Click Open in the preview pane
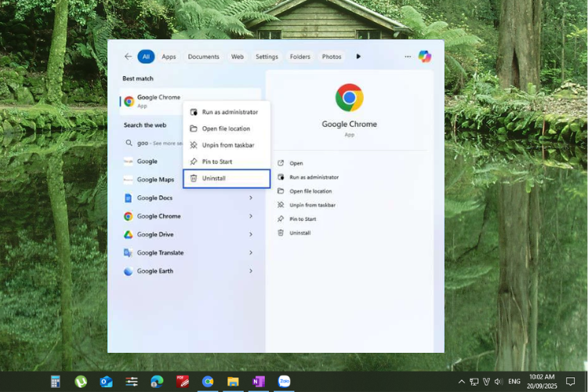Viewport: 588px width, 392px height. tap(290, 163)
